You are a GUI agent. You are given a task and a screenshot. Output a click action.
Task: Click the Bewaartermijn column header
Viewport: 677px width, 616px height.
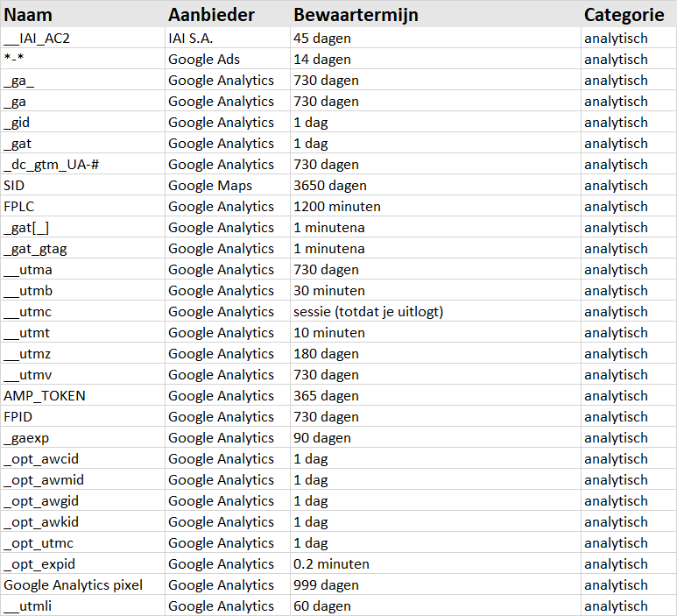click(356, 15)
